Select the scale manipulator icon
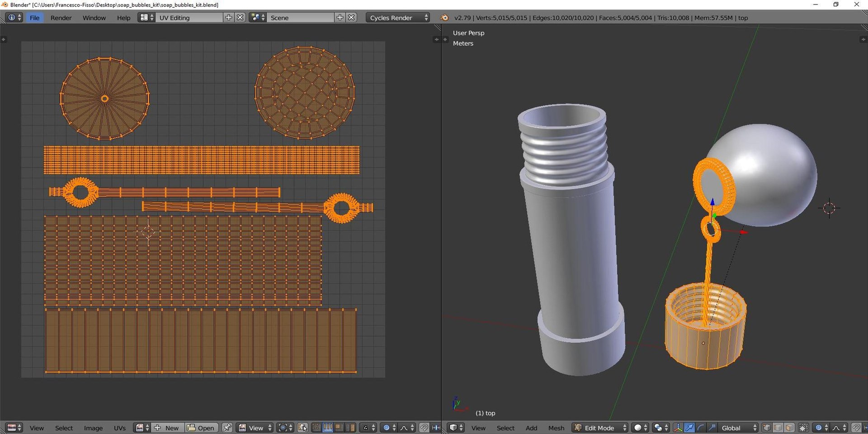The height and width of the screenshot is (434, 868). coord(712,428)
